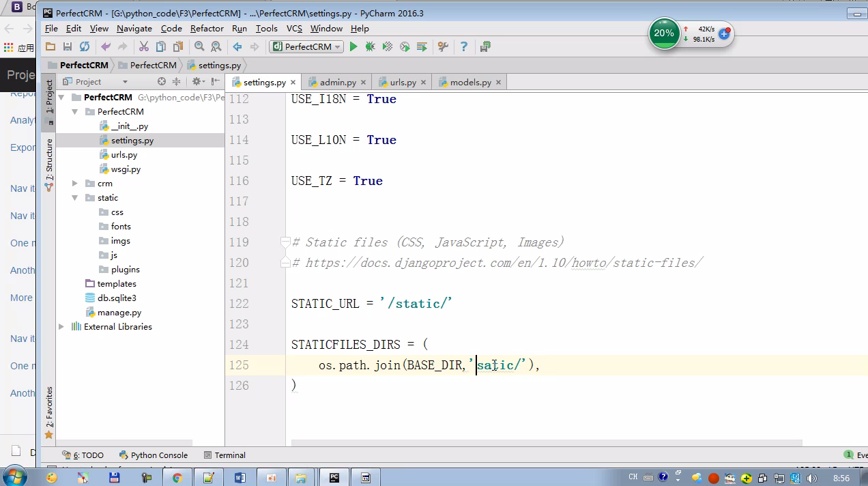
Task: Click the Find magnifier icon in toolbar
Action: [x=199, y=46]
